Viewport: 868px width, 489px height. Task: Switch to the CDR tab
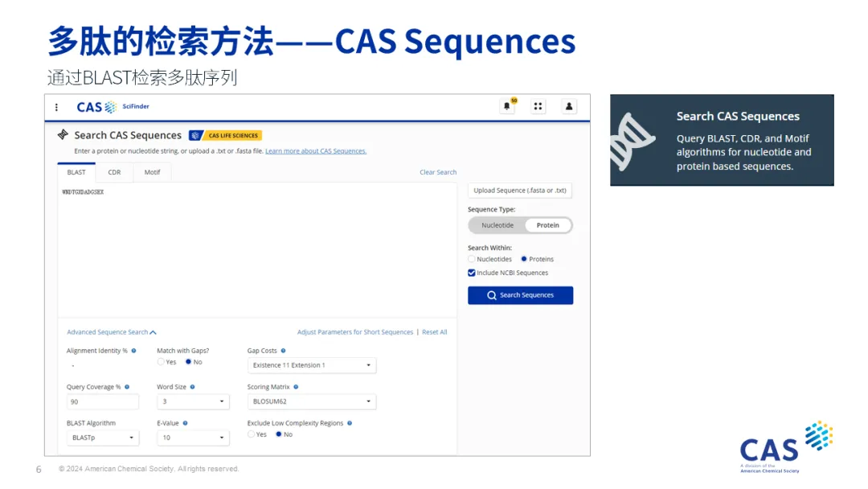click(114, 172)
